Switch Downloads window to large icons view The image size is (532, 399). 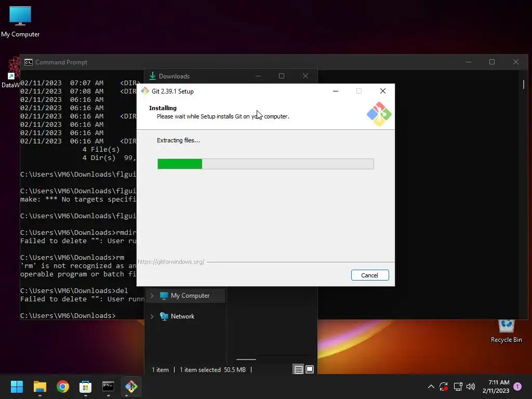tap(310, 369)
